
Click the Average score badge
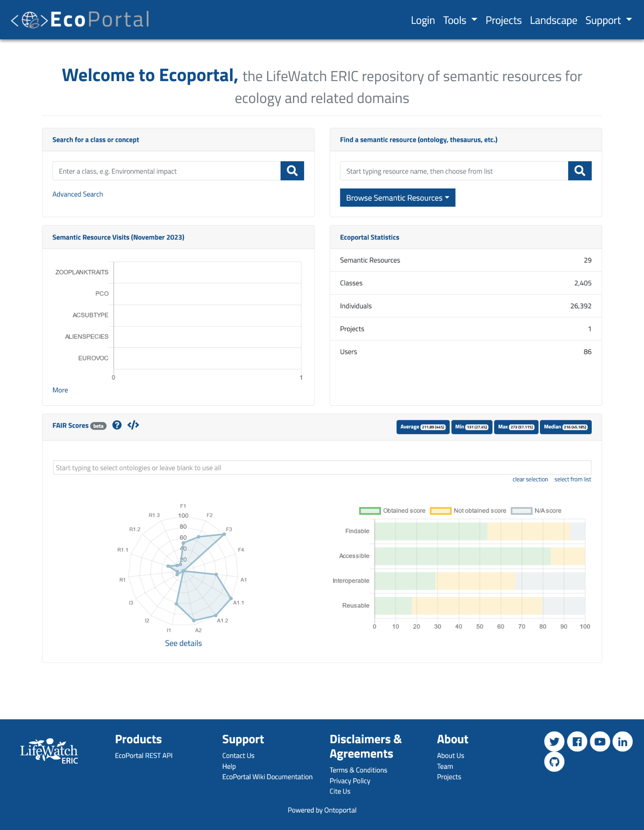(x=423, y=427)
